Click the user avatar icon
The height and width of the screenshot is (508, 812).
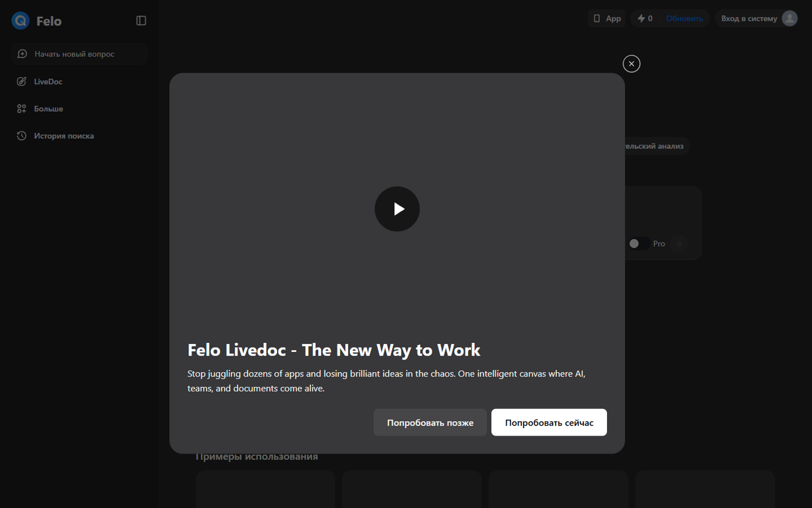click(x=789, y=18)
